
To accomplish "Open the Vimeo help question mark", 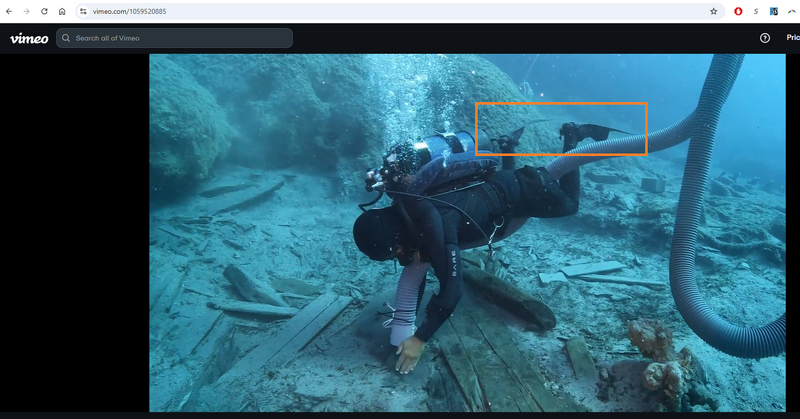I will coord(765,38).
